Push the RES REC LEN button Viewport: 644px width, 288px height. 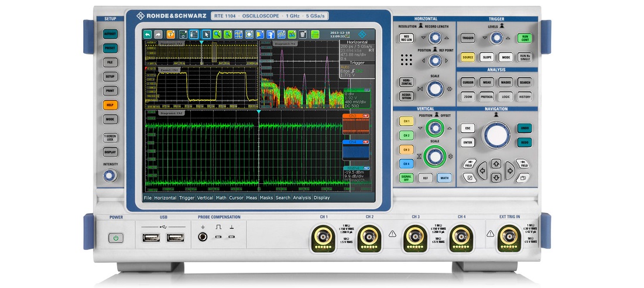click(406, 38)
